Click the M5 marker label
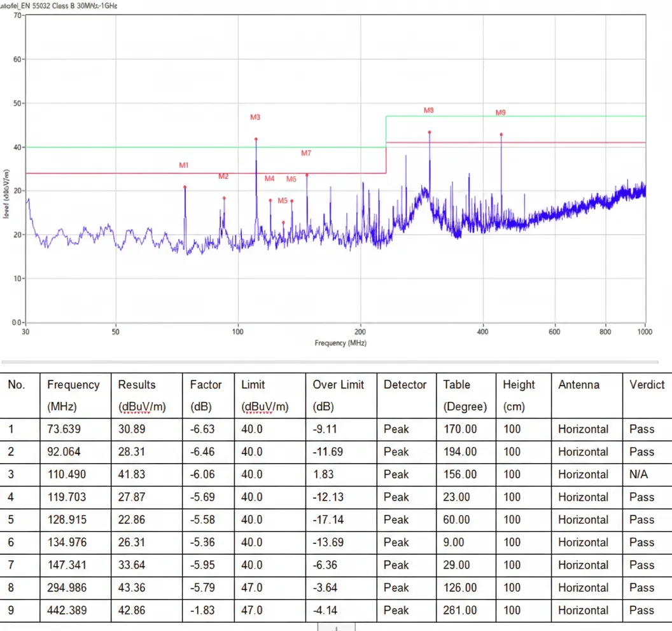Screen dimensions: 672x631 coord(283,200)
